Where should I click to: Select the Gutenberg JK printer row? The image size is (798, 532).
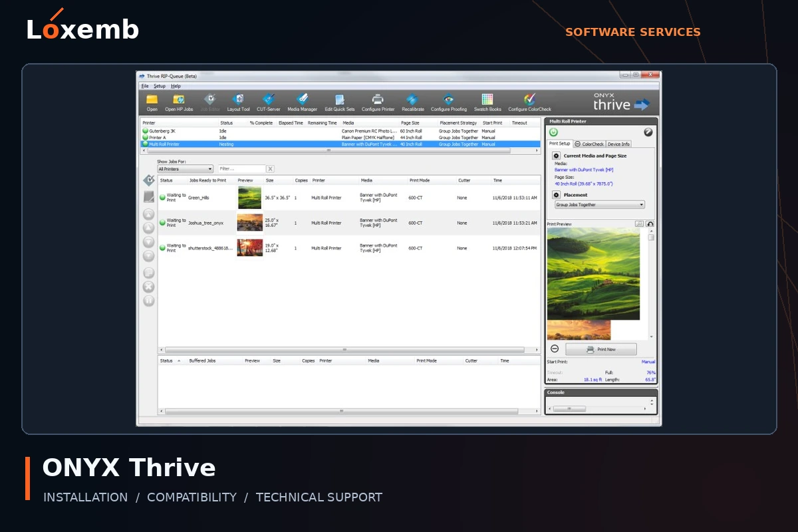click(x=339, y=131)
